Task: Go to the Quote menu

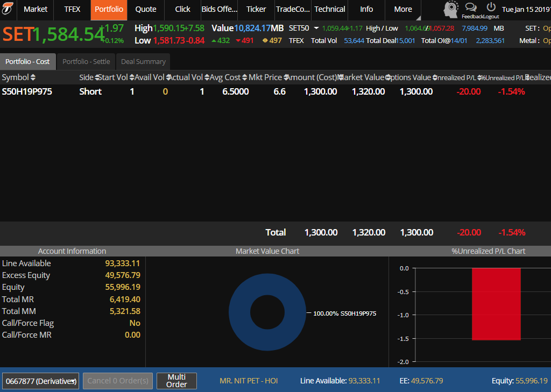Action: (146, 9)
